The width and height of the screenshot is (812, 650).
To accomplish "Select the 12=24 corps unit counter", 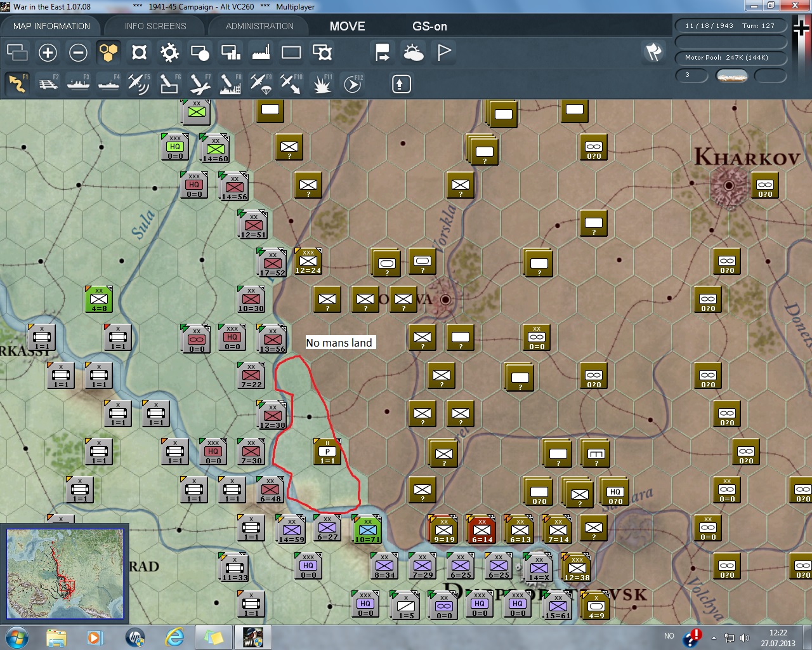I will [308, 261].
